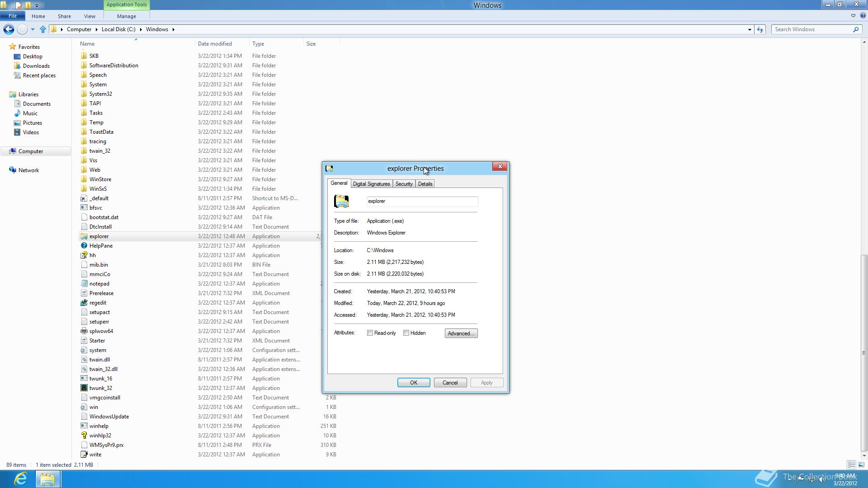Click the file list vertical scrollbar
This screenshot has height=488, width=868.
tap(864, 352)
